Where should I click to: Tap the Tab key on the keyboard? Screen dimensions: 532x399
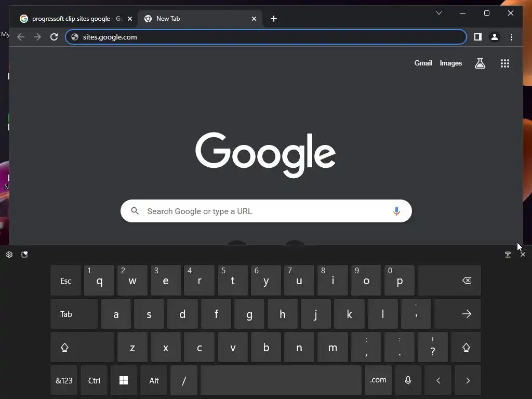(74, 314)
